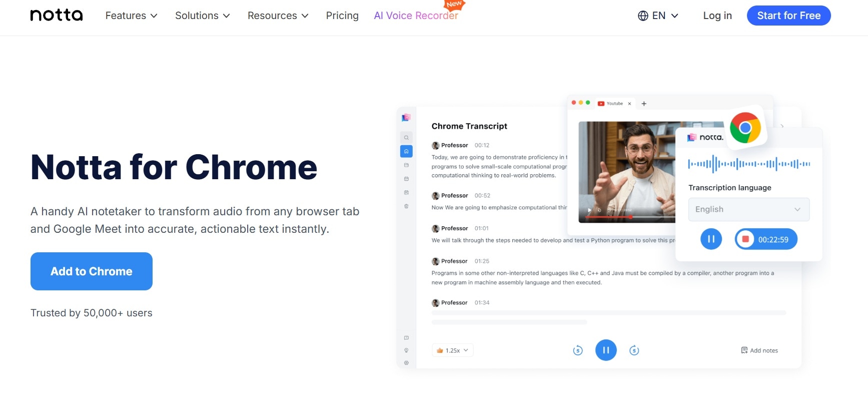This screenshot has width=868, height=416.
Task: Select the highlighted home icon in the sidebar
Action: [x=406, y=151]
